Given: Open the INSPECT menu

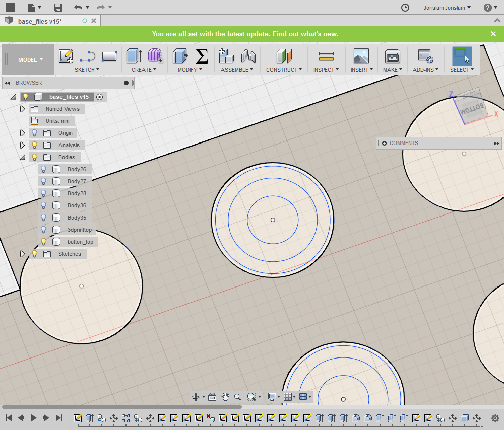Looking at the screenshot, I should (326, 69).
